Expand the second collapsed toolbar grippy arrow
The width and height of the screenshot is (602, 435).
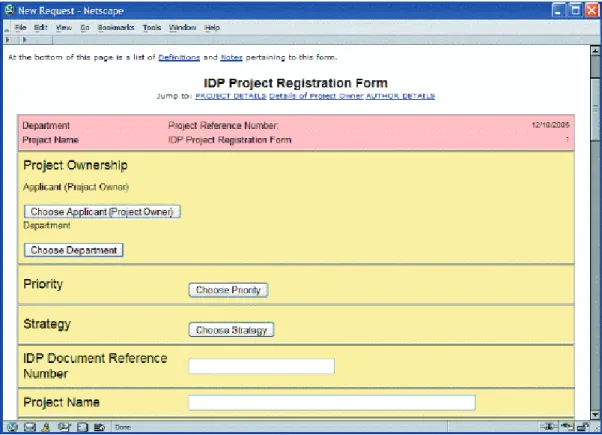[25, 40]
